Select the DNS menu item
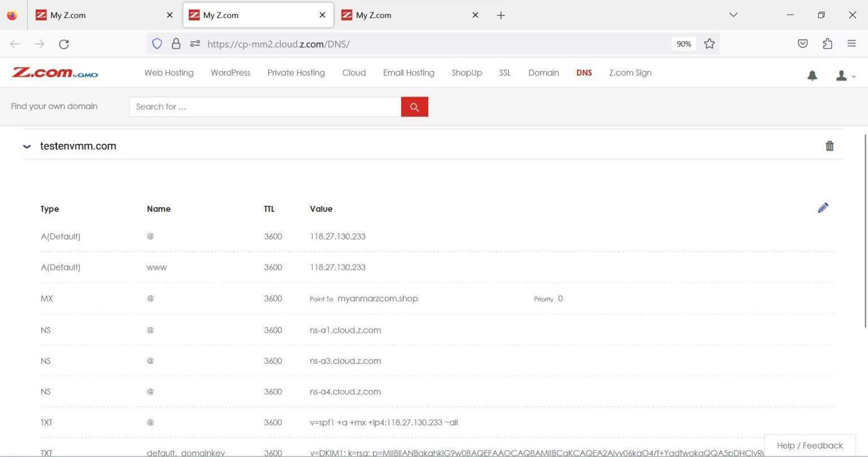 tap(584, 72)
